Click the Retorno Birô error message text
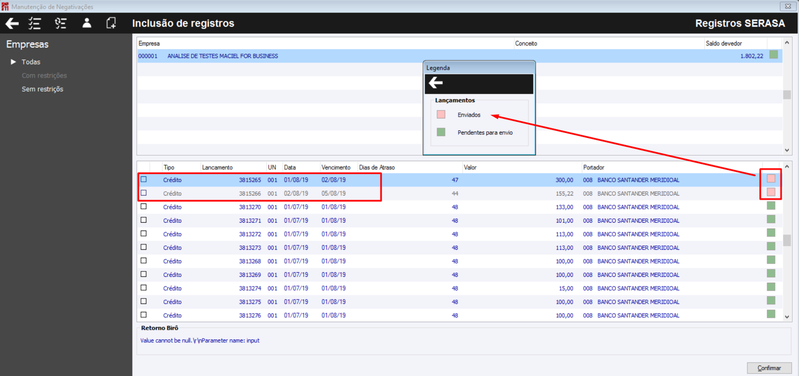 pyautogui.click(x=200, y=340)
